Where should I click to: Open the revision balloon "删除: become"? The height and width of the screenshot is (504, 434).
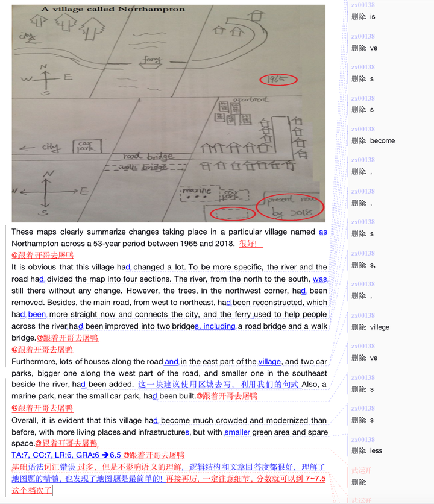373,141
